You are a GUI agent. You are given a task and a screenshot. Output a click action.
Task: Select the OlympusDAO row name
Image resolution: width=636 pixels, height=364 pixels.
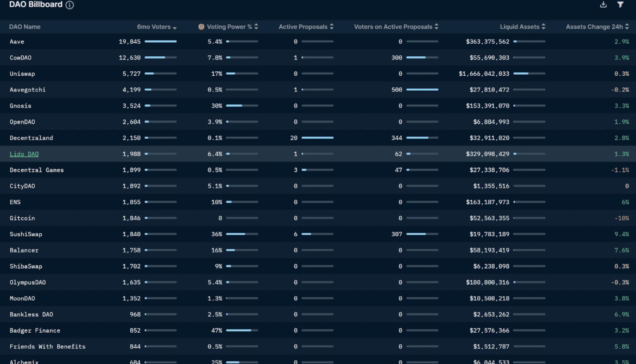(x=28, y=282)
